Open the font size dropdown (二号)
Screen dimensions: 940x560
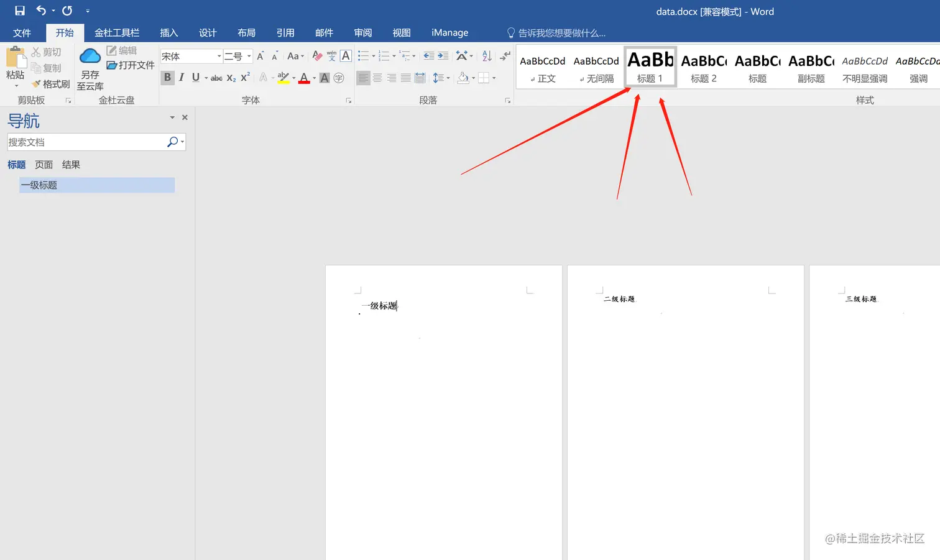tap(249, 57)
